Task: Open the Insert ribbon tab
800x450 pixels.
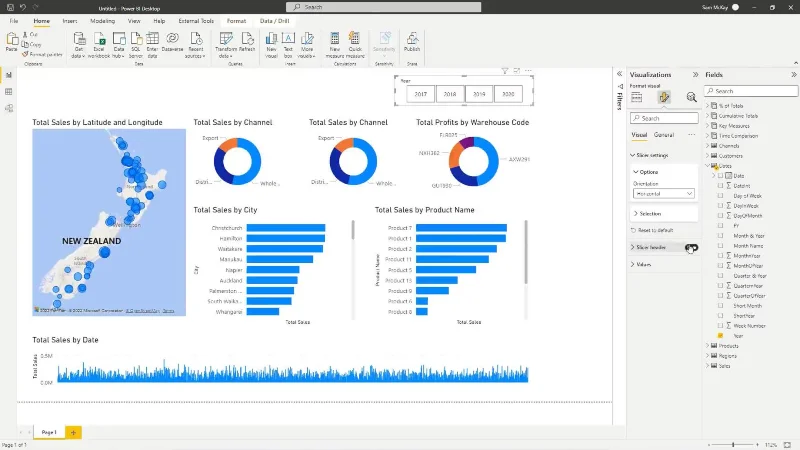Action: 70,21
